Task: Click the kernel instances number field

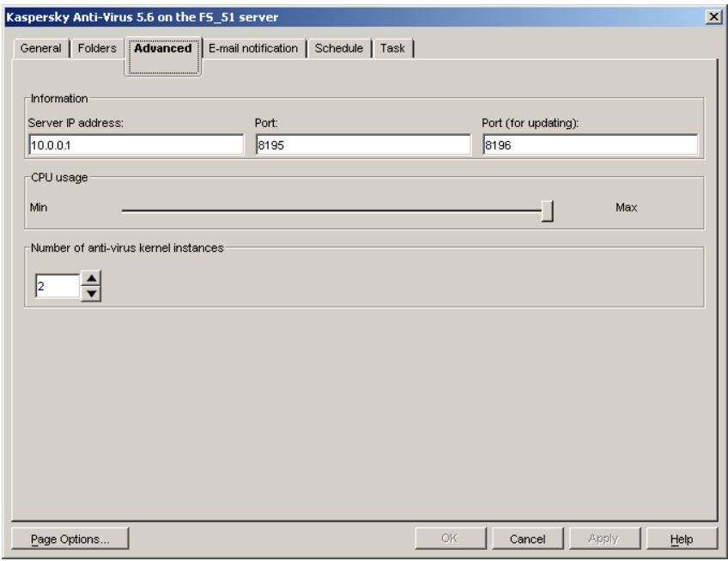Action: [x=58, y=286]
